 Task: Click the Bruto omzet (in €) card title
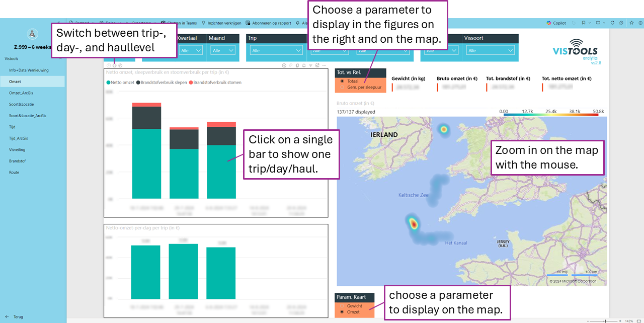click(457, 78)
